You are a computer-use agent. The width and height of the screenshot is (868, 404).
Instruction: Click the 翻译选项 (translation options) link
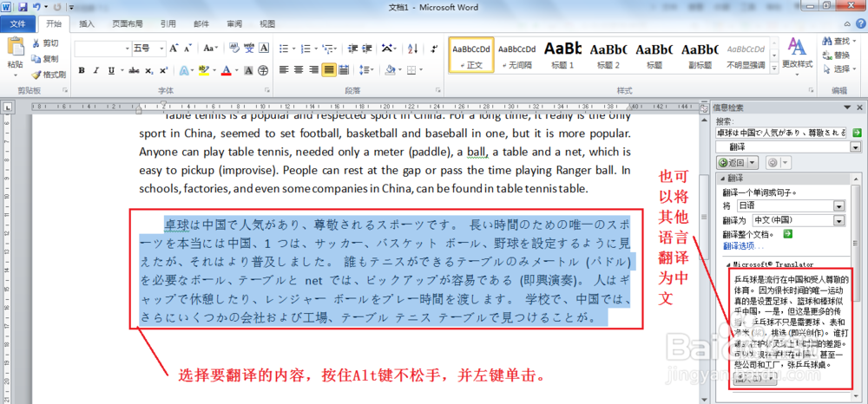click(744, 246)
